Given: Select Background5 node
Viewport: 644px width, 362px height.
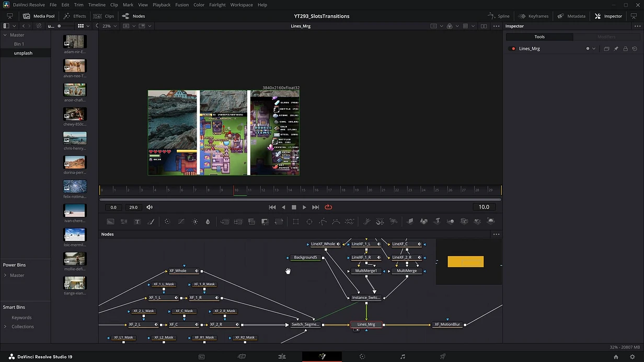Looking at the screenshot, I should 305,258.
